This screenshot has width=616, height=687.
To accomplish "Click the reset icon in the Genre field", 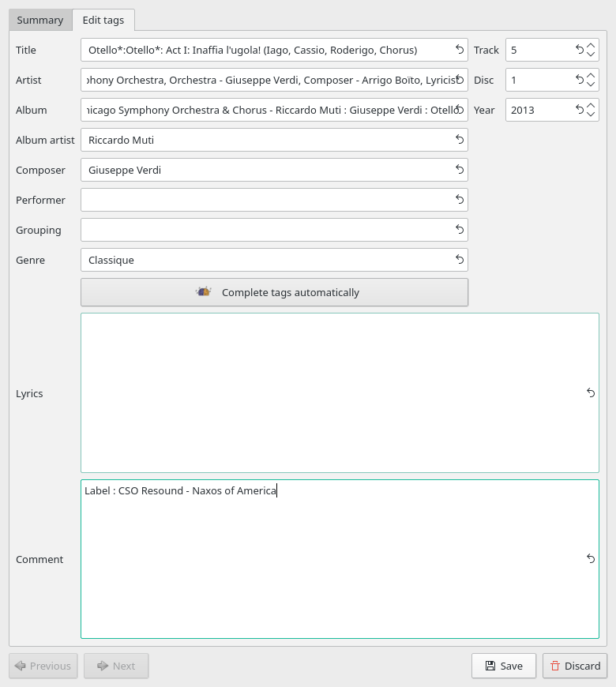I will [x=460, y=260].
